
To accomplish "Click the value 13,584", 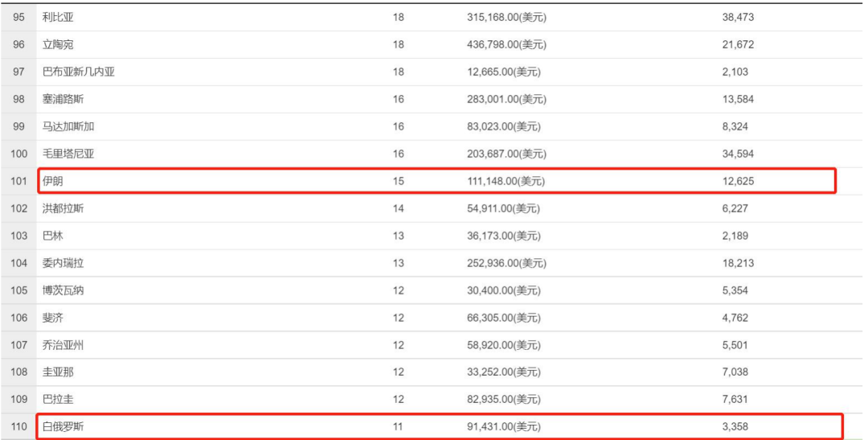I will click(738, 99).
